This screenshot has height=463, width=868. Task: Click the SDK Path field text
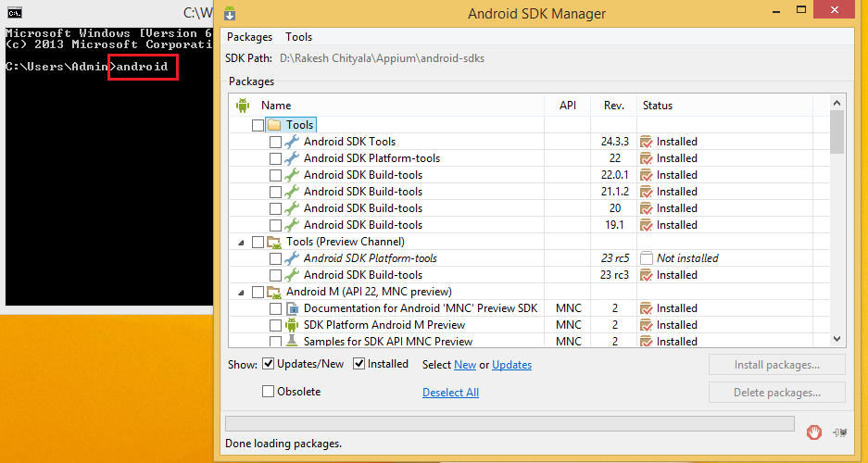click(382, 58)
